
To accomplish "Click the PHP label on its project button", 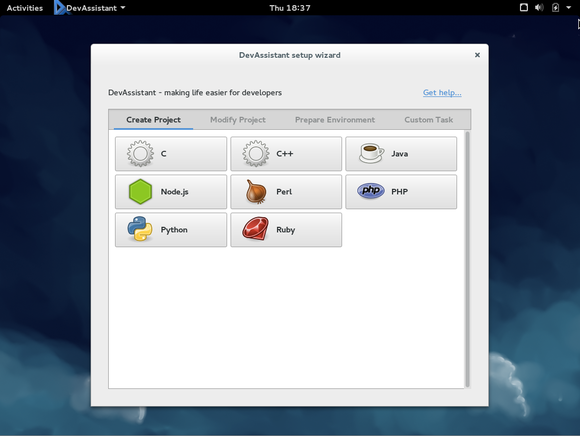I will coord(399,192).
